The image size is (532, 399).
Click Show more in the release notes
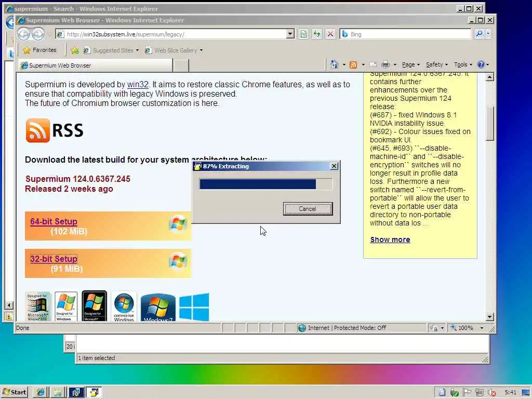[x=390, y=240]
